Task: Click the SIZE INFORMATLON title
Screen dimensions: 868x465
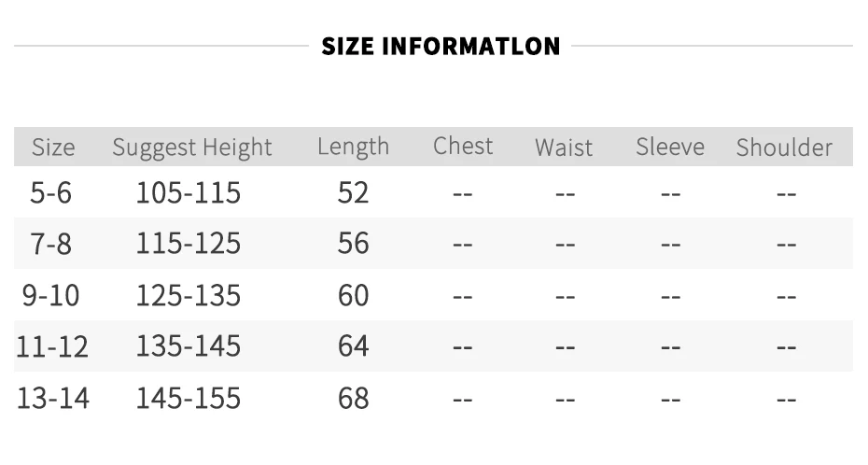Action: [x=441, y=46]
